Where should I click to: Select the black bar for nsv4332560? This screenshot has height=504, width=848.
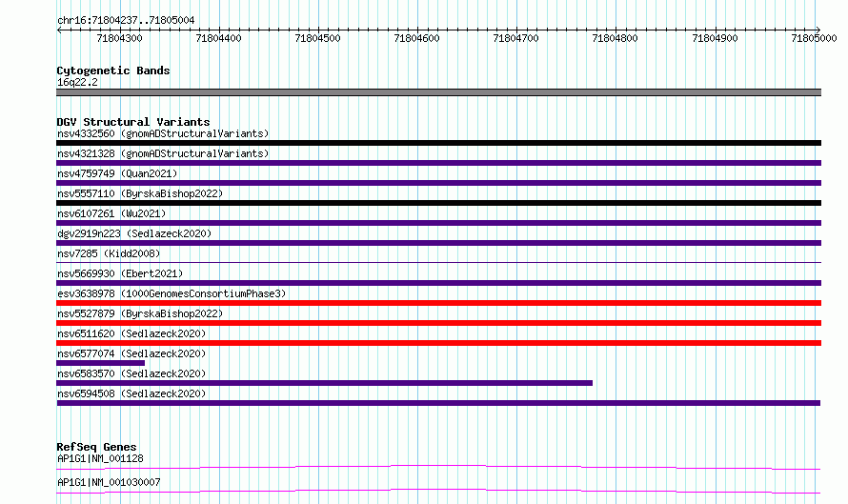tap(438, 143)
